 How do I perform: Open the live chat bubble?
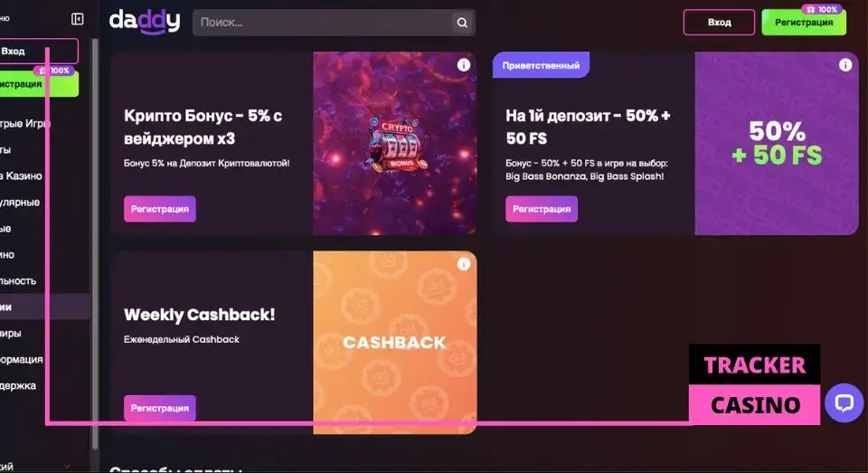844,402
